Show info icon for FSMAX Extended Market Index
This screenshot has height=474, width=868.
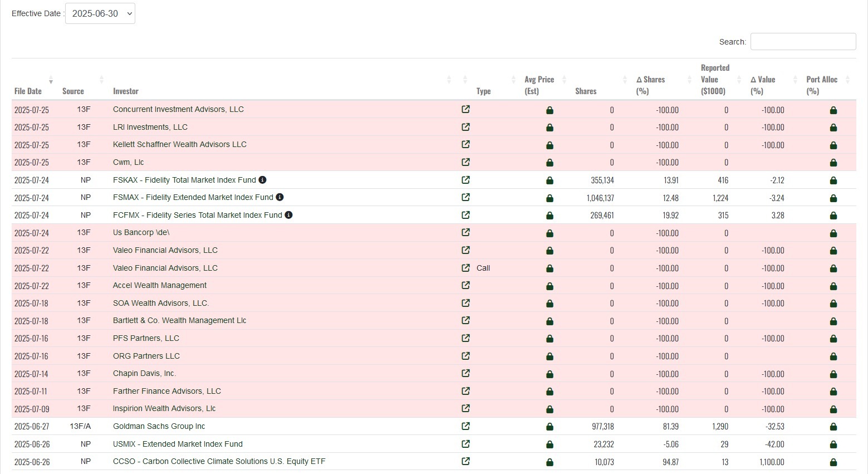point(279,197)
